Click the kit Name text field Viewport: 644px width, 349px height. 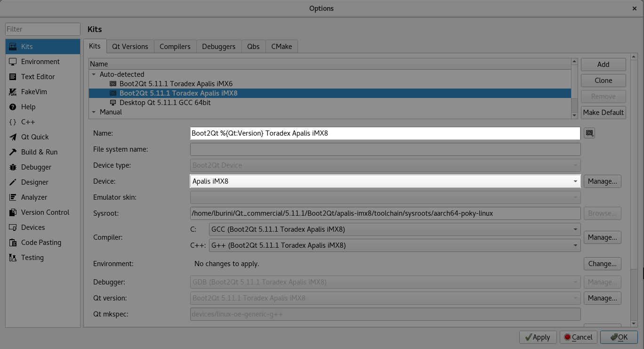pos(385,133)
